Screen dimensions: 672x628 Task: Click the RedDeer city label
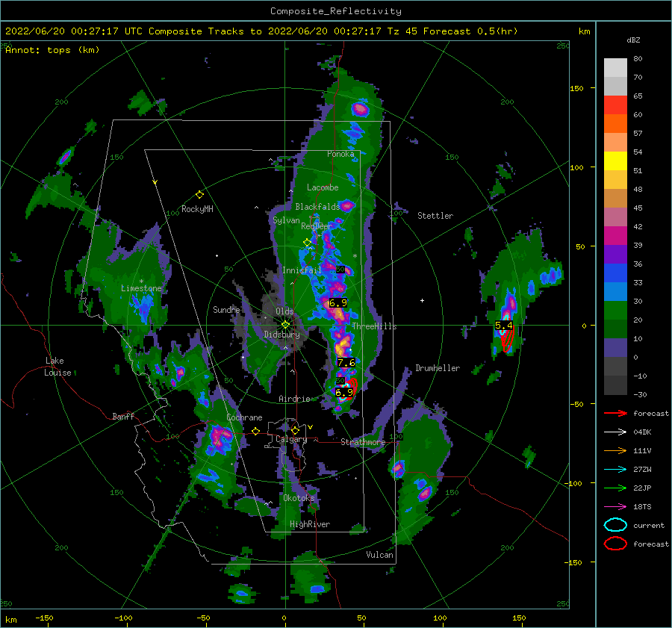pyautogui.click(x=317, y=226)
